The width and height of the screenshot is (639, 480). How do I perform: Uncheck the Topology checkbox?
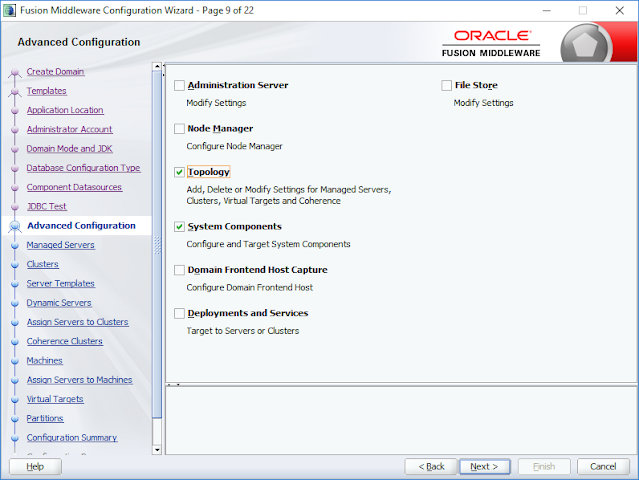(x=179, y=172)
